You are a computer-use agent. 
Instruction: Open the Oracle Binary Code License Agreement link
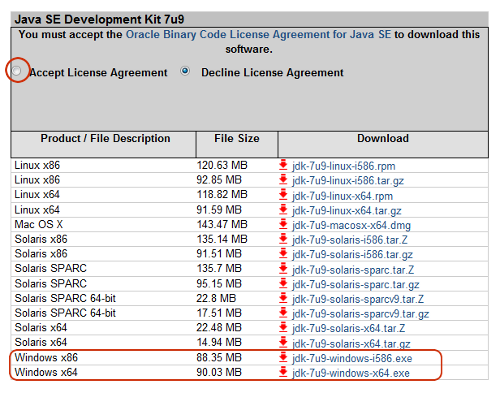point(258,35)
